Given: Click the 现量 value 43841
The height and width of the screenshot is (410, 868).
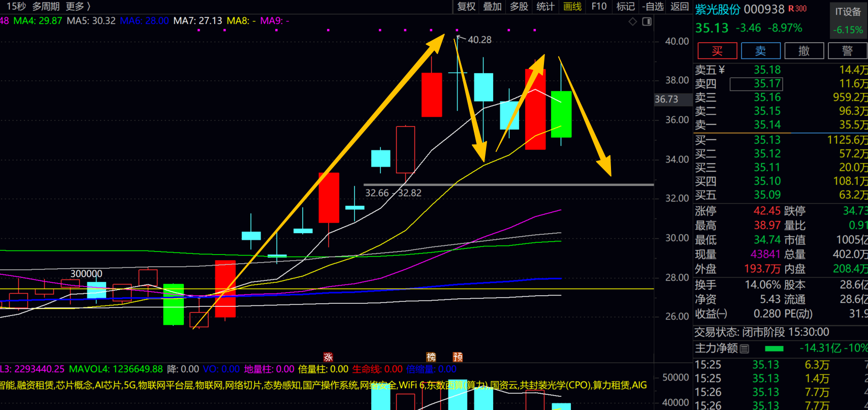Looking at the screenshot, I should pyautogui.click(x=765, y=254).
